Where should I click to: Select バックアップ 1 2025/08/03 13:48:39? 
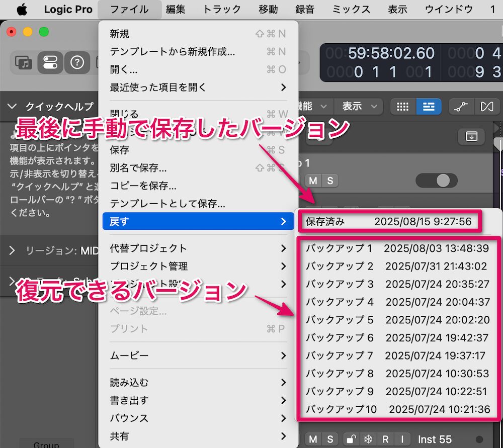pyautogui.click(x=398, y=248)
